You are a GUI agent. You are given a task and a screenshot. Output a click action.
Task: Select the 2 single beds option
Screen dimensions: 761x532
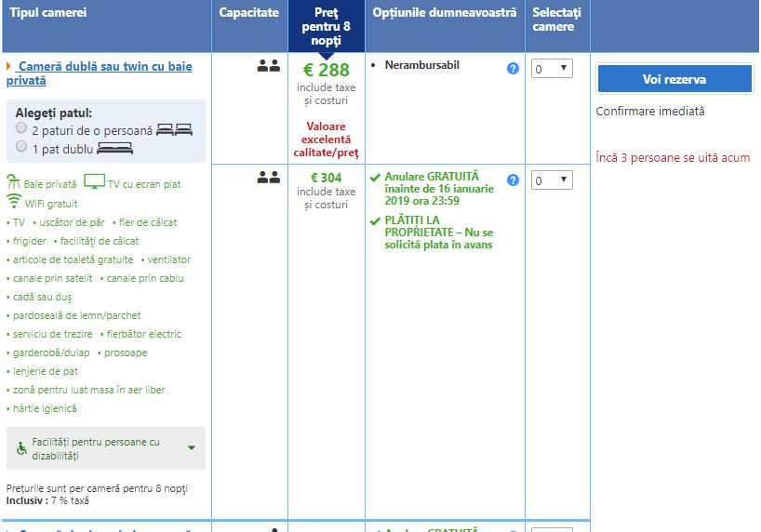[21, 128]
